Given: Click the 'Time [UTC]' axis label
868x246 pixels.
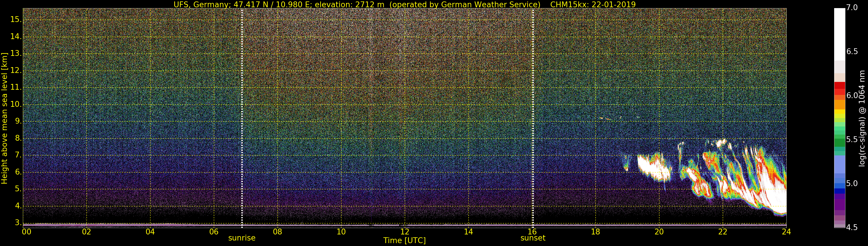Looking at the screenshot, I should pyautogui.click(x=404, y=241).
